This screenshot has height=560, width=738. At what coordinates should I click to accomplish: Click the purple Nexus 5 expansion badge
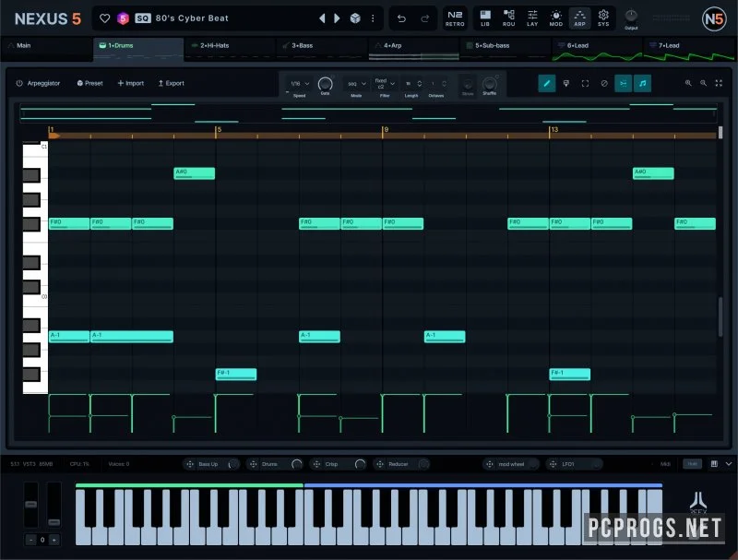click(123, 18)
